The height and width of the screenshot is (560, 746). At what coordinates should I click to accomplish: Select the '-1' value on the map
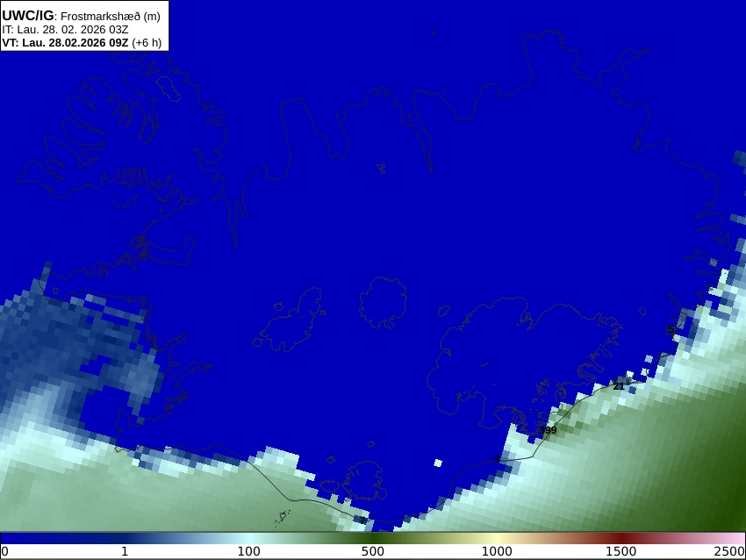tap(496, 459)
